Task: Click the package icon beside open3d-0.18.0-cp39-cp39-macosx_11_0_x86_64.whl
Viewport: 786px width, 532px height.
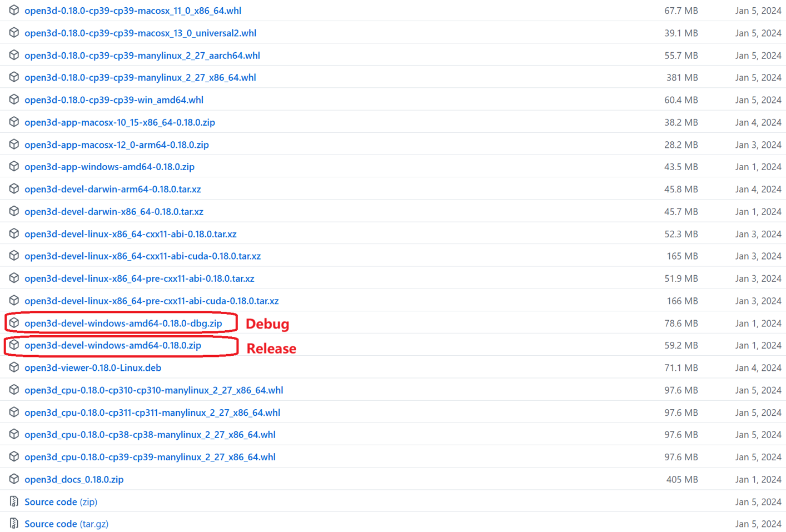Action: click(14, 10)
